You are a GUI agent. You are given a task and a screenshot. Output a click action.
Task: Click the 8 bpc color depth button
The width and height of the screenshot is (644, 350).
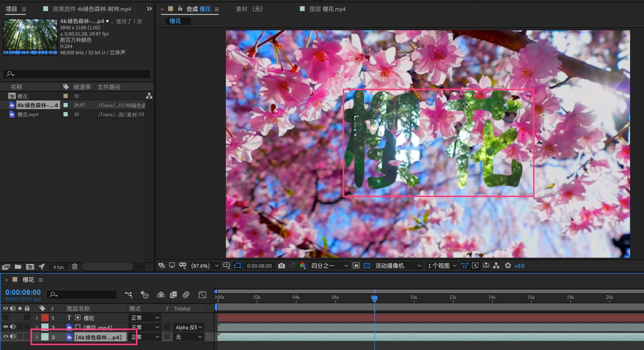(58, 267)
